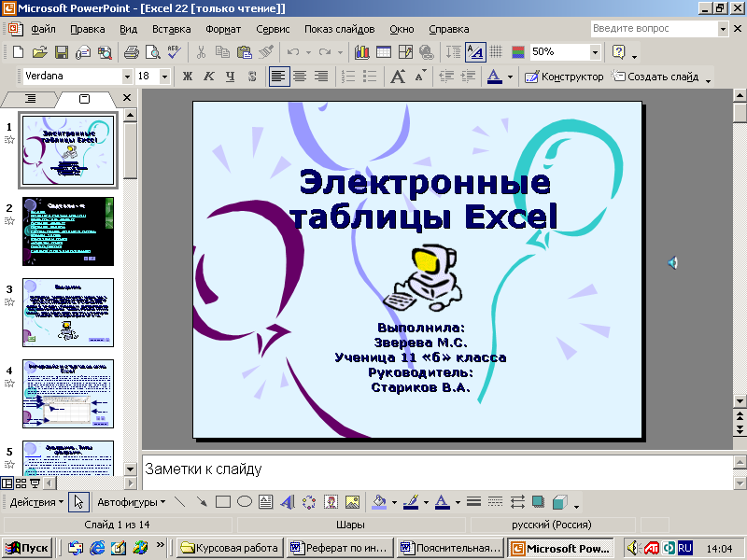747x560 pixels.
Task: Apply font color in formatting toolbar
Action: pyautogui.click(x=494, y=77)
